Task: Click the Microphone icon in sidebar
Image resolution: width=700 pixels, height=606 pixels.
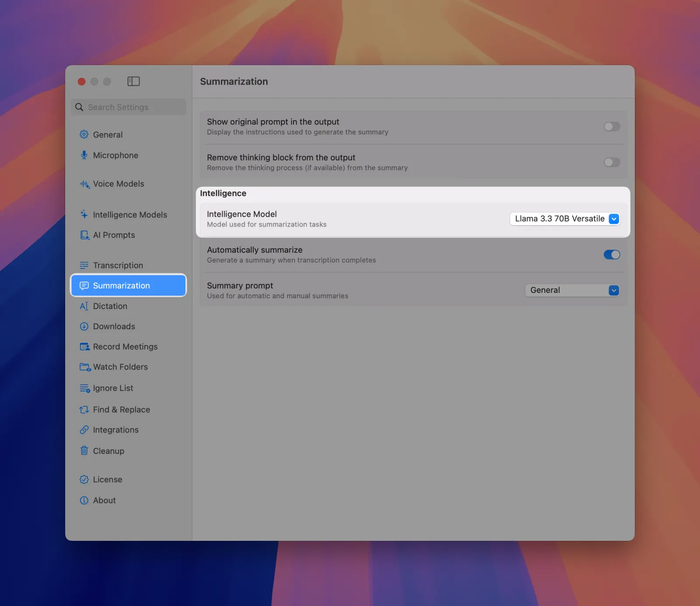Action: pos(84,155)
